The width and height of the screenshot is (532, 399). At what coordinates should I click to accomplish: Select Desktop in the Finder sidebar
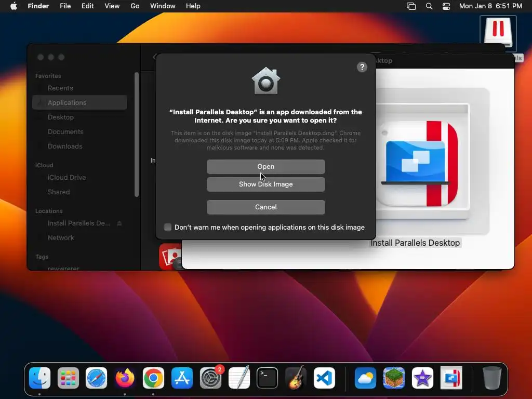(79, 117)
